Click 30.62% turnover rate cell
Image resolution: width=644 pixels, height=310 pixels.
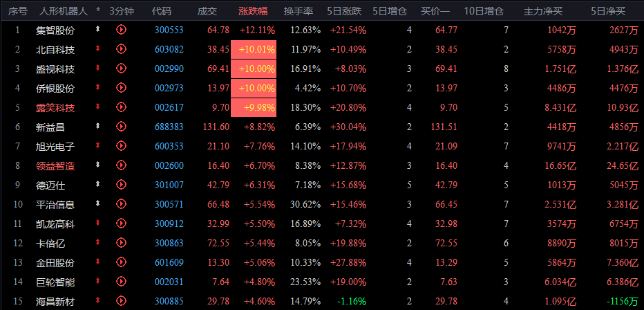pyautogui.click(x=305, y=204)
